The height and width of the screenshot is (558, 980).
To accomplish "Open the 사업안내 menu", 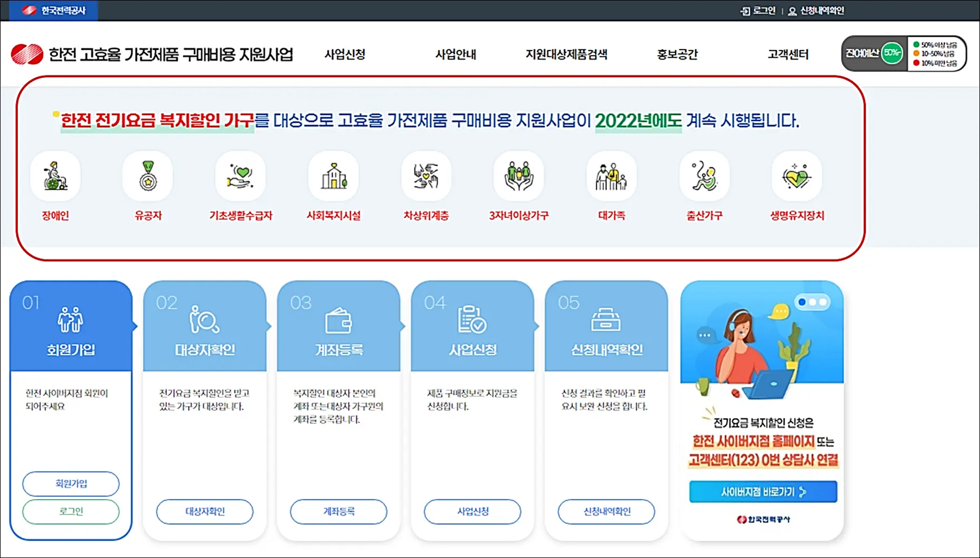I will coord(455,54).
